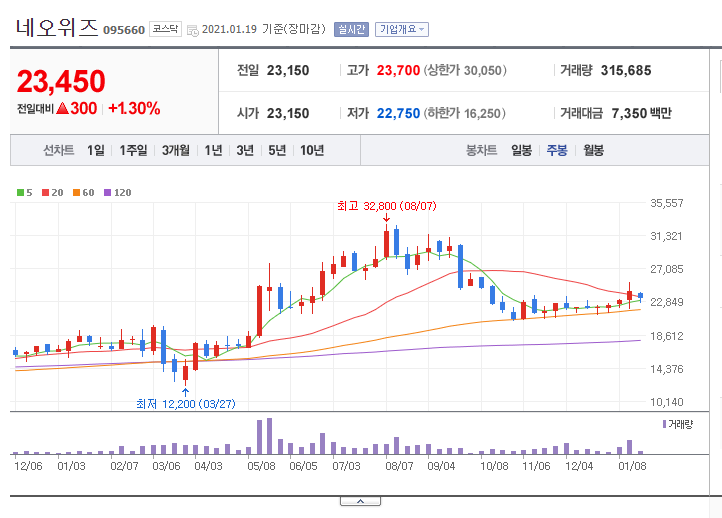The width and height of the screenshot is (722, 518).
Task: Click the 시가 value 23,150
Action: coord(288,113)
